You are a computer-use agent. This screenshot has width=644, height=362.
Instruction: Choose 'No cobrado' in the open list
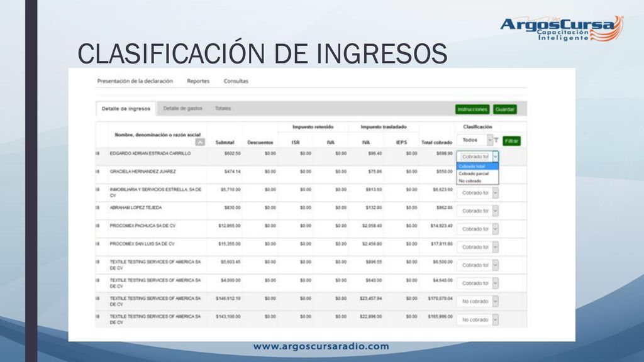[478, 180]
